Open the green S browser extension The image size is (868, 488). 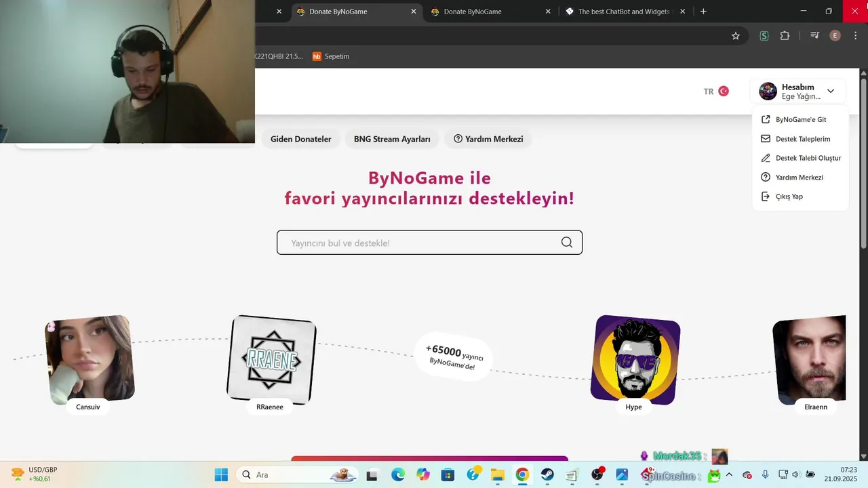click(x=764, y=36)
